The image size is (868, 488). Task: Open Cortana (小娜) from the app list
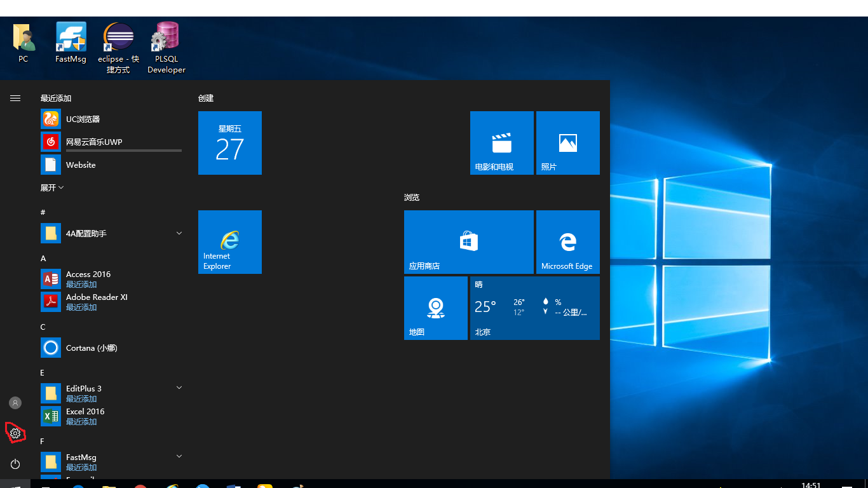pyautogui.click(x=112, y=348)
